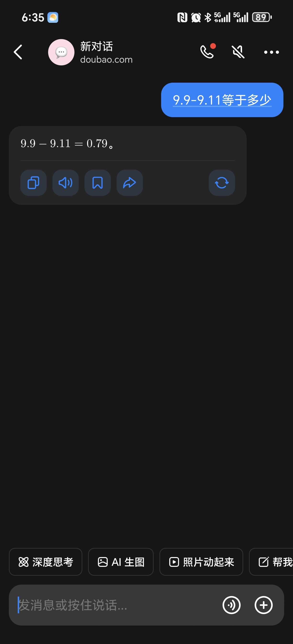Tap the blue 9.9-9.11等于多少 message bubble
Viewport: 293px width, 644px height.
222,100
